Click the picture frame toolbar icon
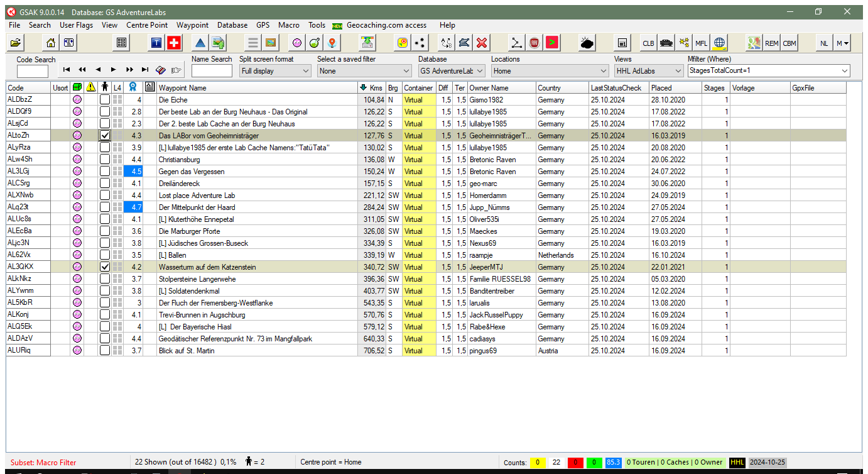The height and width of the screenshot is (474, 868). (x=271, y=43)
